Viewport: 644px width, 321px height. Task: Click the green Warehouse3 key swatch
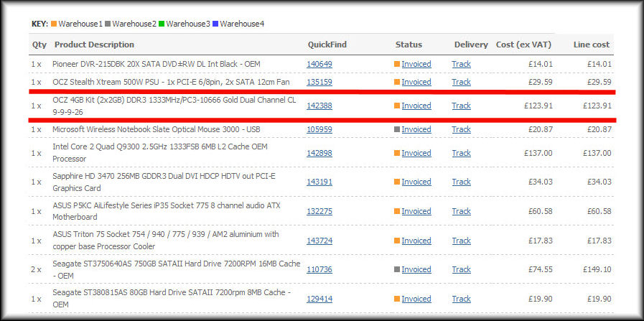pyautogui.click(x=162, y=24)
